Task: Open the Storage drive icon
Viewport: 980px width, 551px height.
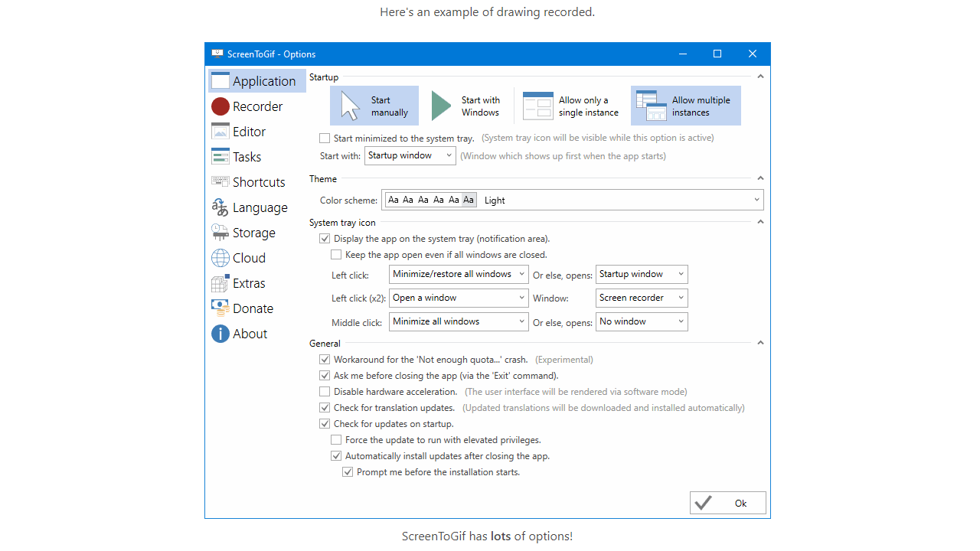Action: click(x=220, y=233)
